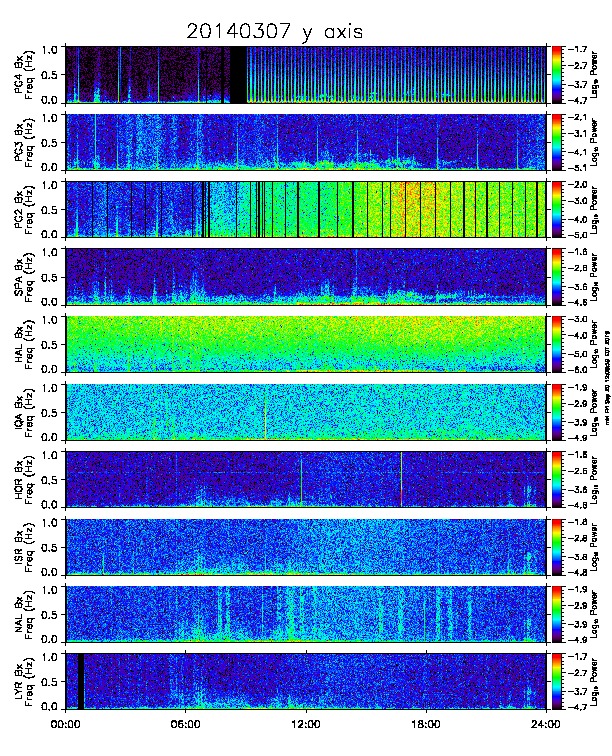Click the LYR panel color bar
Image resolution: width=612 pixels, height=756 pixels.
coord(557,682)
